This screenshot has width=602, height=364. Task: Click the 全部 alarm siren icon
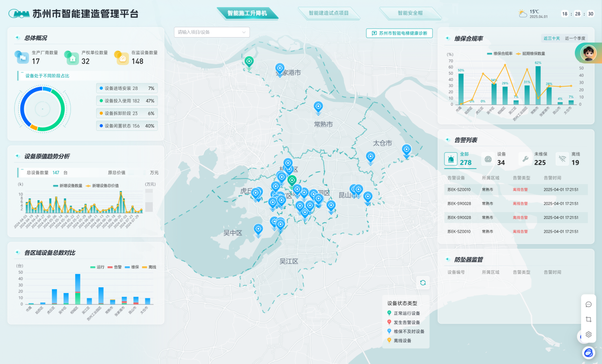click(451, 159)
